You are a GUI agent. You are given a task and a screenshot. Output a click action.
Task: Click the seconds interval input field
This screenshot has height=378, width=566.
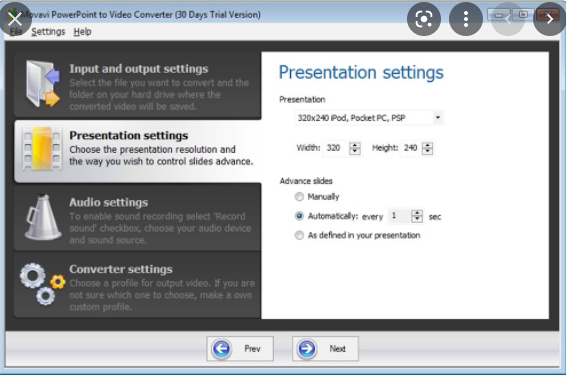[399, 216]
